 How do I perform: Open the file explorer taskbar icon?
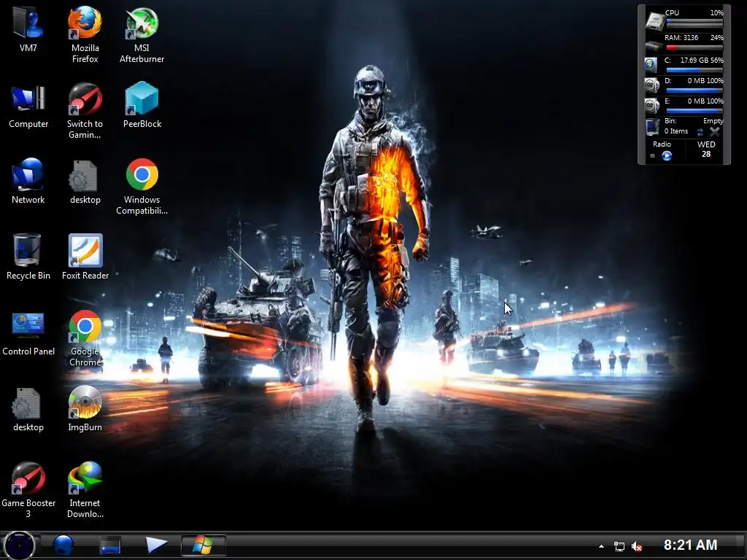[110, 545]
